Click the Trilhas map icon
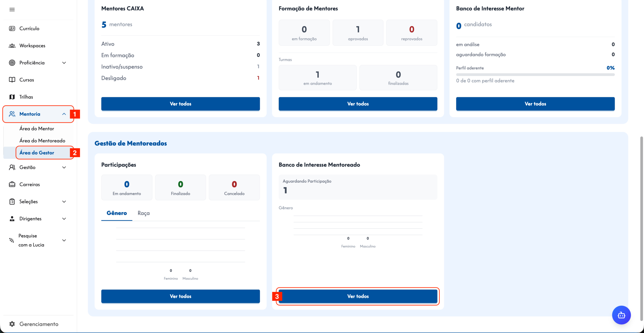The width and height of the screenshot is (644, 333). click(12, 97)
